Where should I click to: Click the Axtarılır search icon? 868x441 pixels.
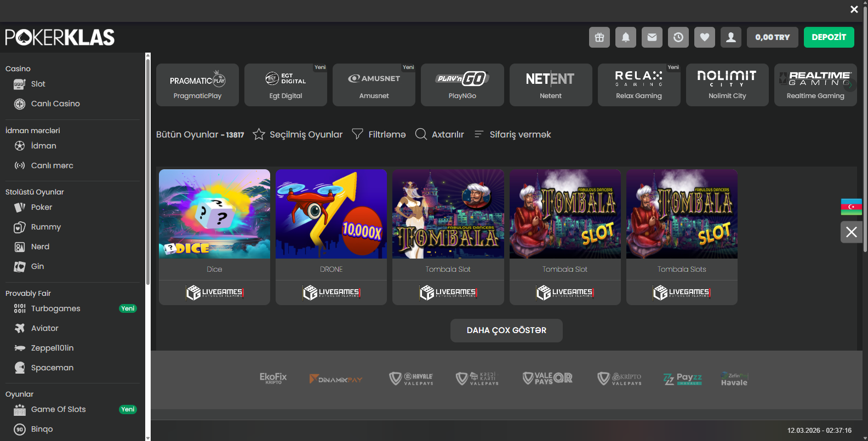421,134
